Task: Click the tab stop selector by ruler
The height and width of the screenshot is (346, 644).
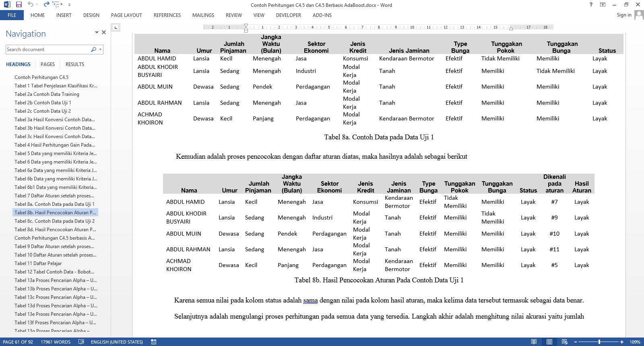Action: [x=116, y=27]
